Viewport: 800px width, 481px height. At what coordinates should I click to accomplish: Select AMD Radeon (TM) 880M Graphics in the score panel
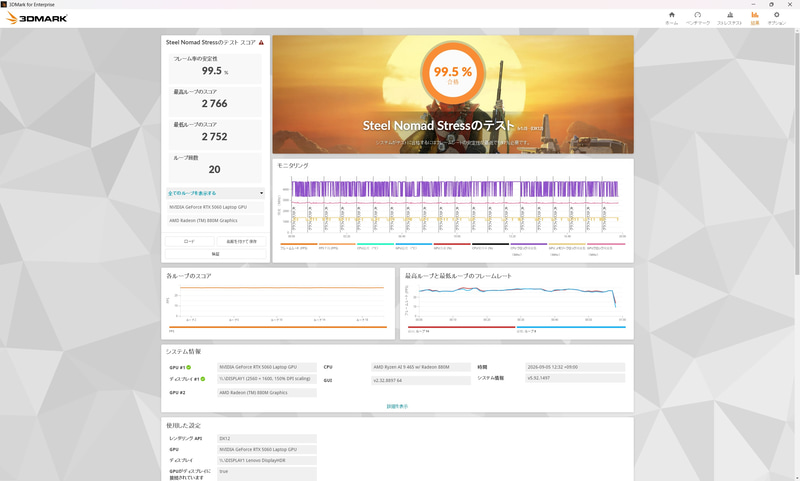[215, 220]
